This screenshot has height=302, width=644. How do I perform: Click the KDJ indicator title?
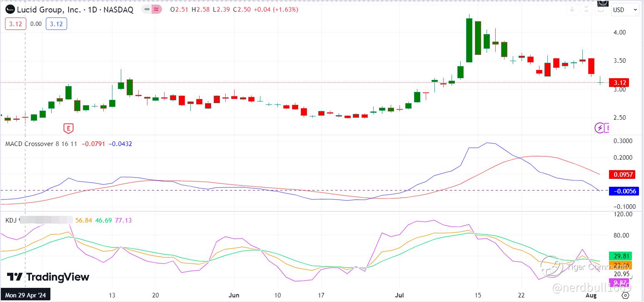11,220
